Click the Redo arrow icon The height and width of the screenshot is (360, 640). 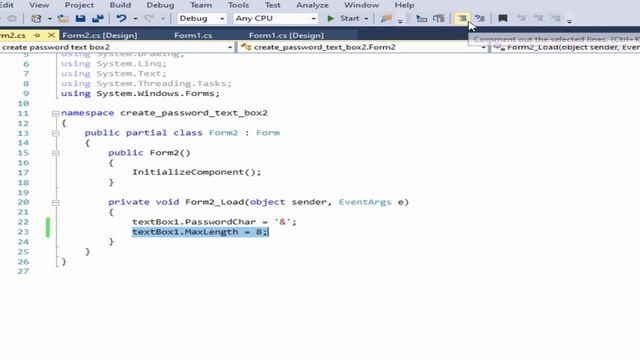pyautogui.click(x=149, y=19)
